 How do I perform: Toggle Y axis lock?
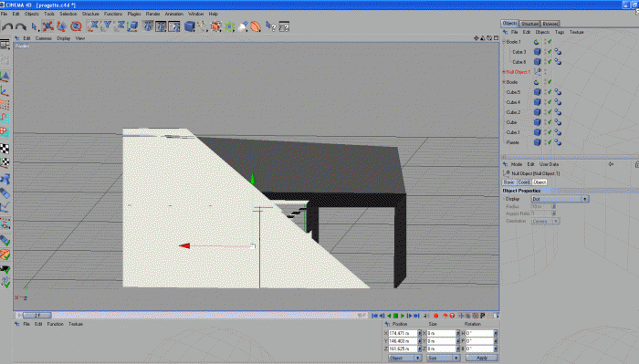click(x=107, y=26)
